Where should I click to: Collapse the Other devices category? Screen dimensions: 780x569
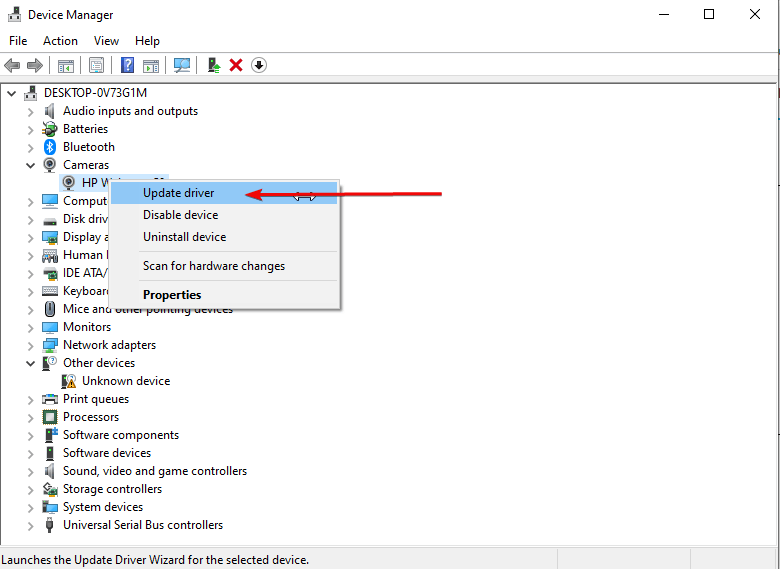[30, 363]
